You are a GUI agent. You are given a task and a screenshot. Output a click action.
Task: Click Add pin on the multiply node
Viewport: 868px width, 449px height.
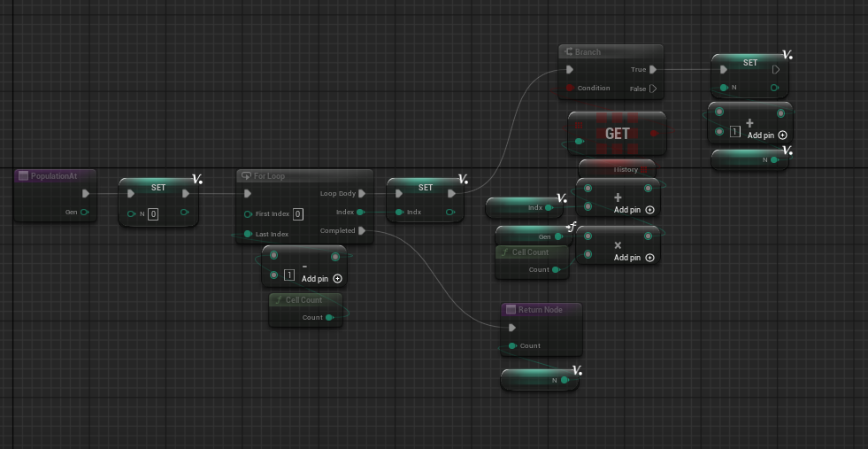634,258
